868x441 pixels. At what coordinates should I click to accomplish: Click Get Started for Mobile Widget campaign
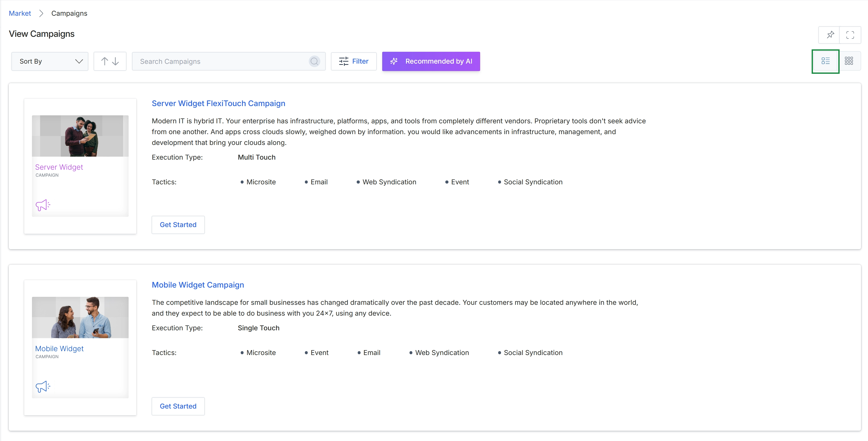click(178, 406)
